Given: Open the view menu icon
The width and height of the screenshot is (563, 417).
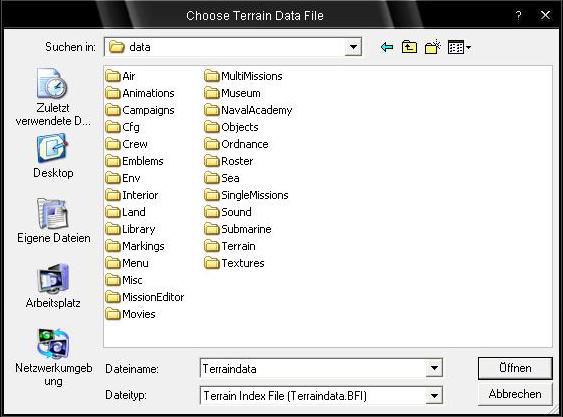Looking at the screenshot, I should tap(459, 47).
